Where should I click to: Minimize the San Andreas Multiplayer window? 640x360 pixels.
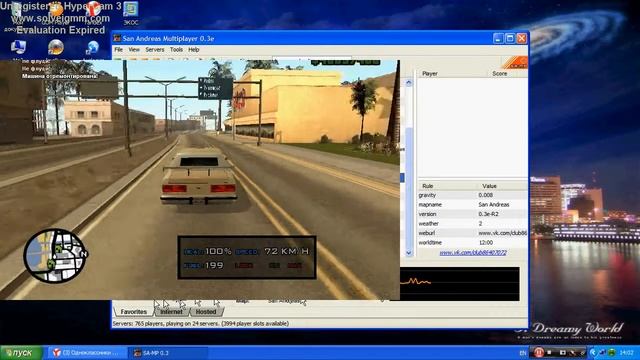[498, 38]
